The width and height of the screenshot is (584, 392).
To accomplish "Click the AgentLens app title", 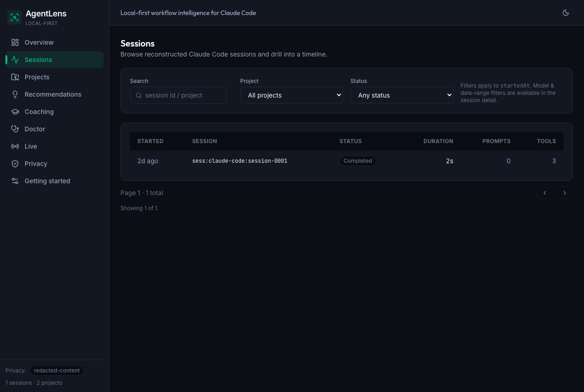I will [x=46, y=14].
